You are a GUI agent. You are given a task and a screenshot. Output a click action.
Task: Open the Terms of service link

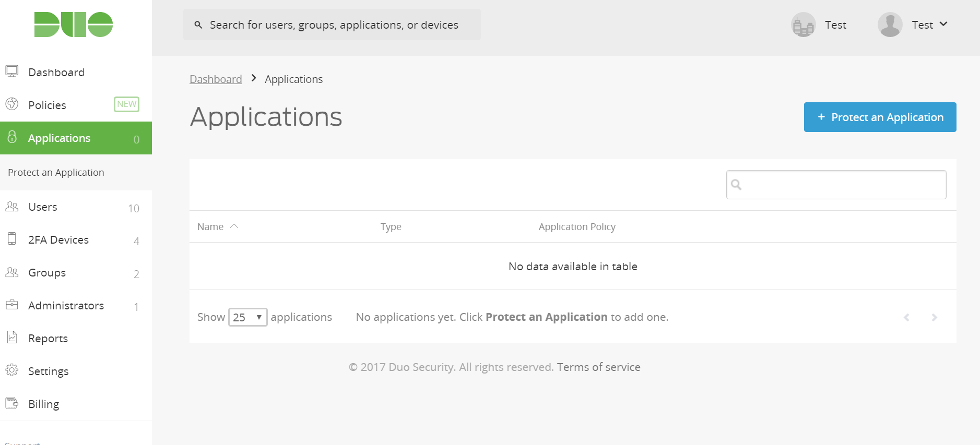coord(598,367)
